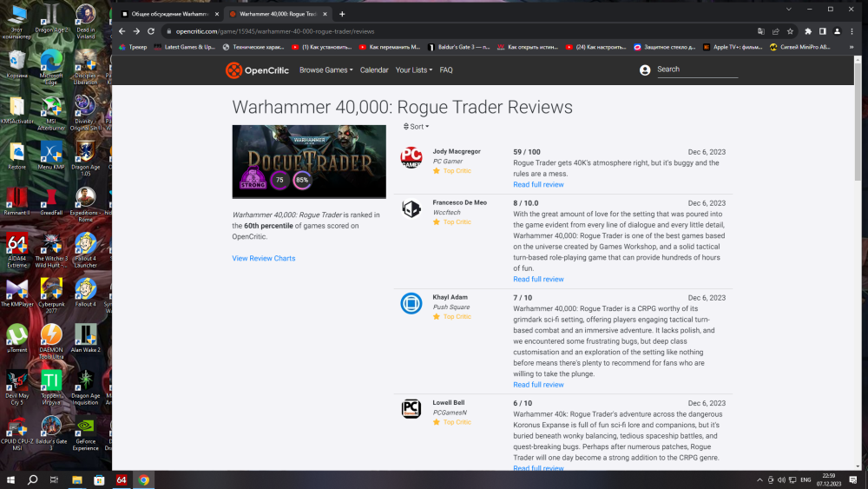Open the tab search chevron in the title bar

click(789, 9)
